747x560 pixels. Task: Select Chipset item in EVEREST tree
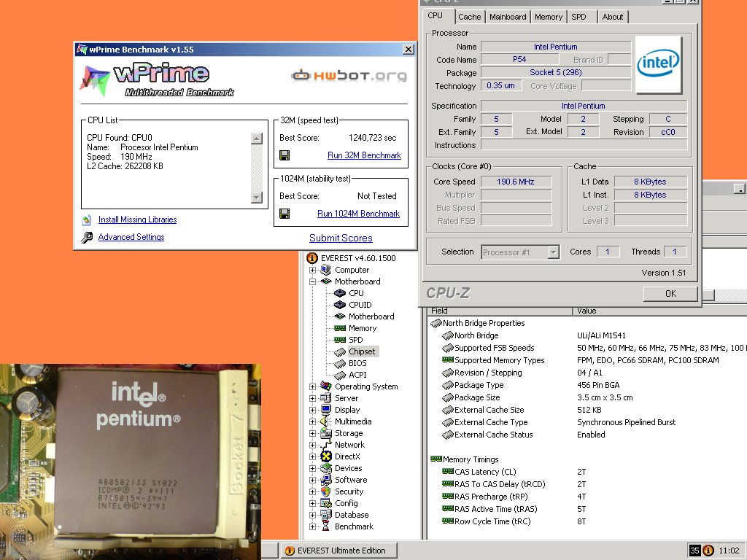coord(362,351)
